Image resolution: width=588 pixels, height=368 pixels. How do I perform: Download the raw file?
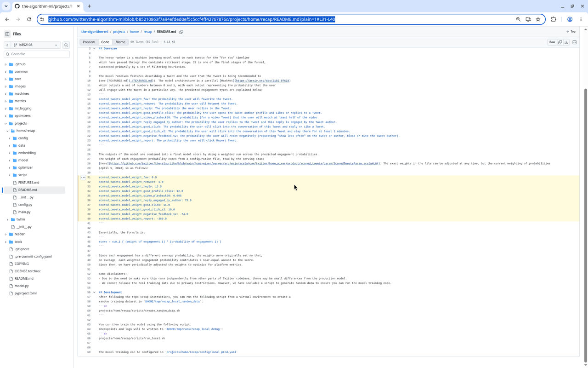coord(566,42)
